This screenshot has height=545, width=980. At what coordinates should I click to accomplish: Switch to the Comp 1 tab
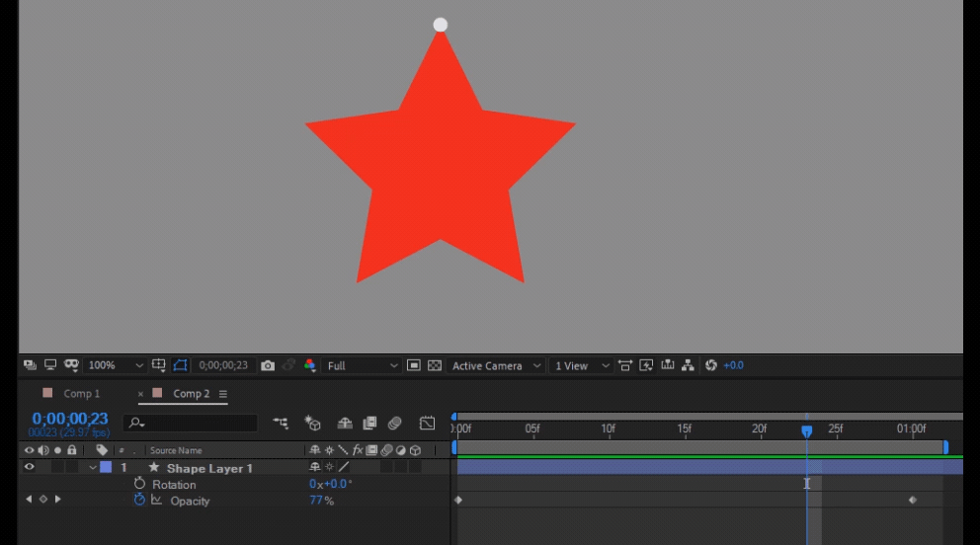(x=81, y=393)
